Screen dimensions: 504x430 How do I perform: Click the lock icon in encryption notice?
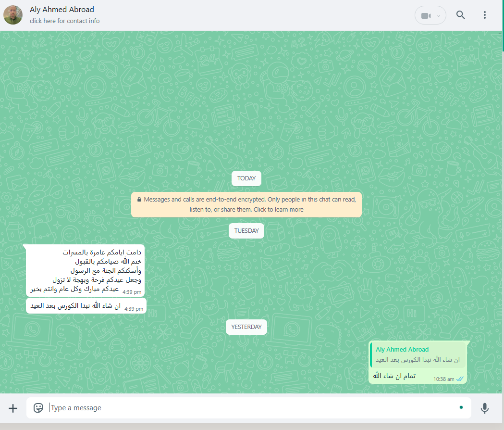click(139, 200)
